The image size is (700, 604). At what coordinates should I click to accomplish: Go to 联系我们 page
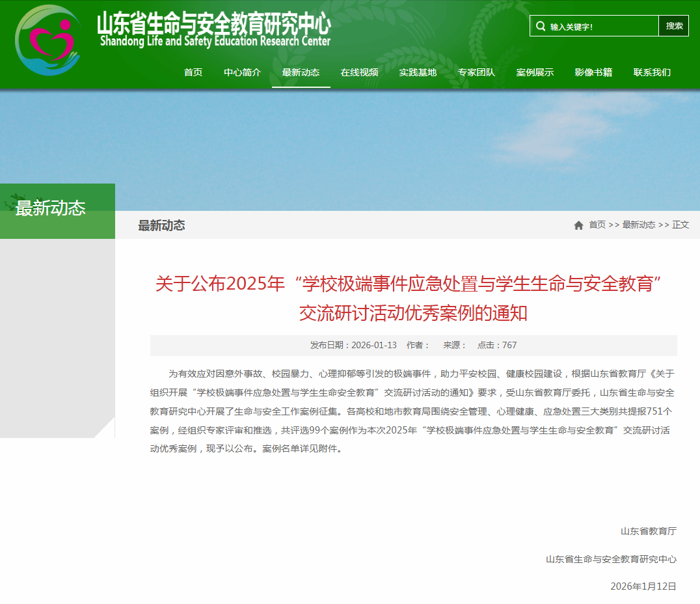click(652, 72)
